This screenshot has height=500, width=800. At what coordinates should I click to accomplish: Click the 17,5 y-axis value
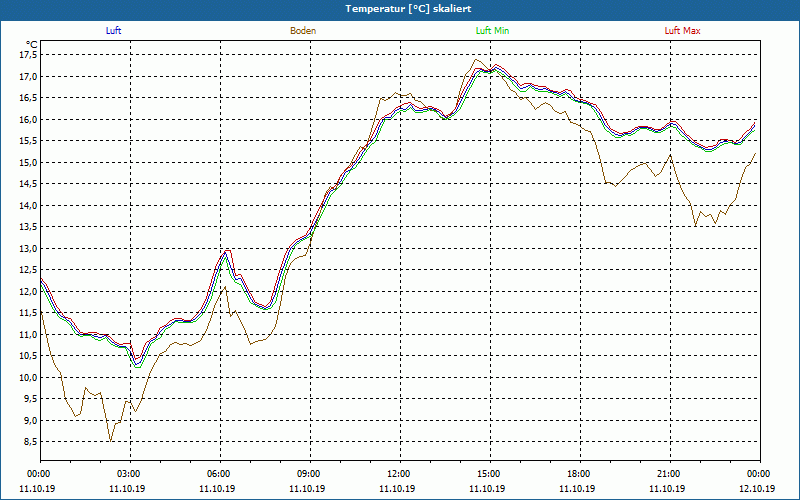[29, 55]
